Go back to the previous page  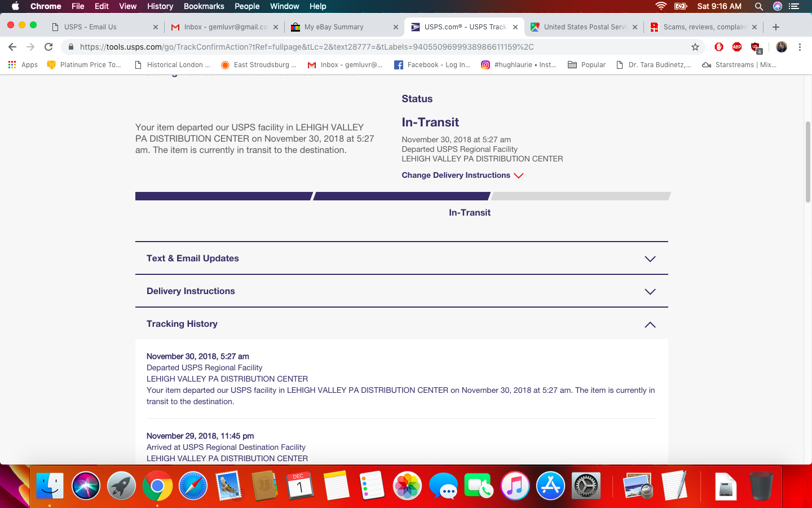pos(12,47)
